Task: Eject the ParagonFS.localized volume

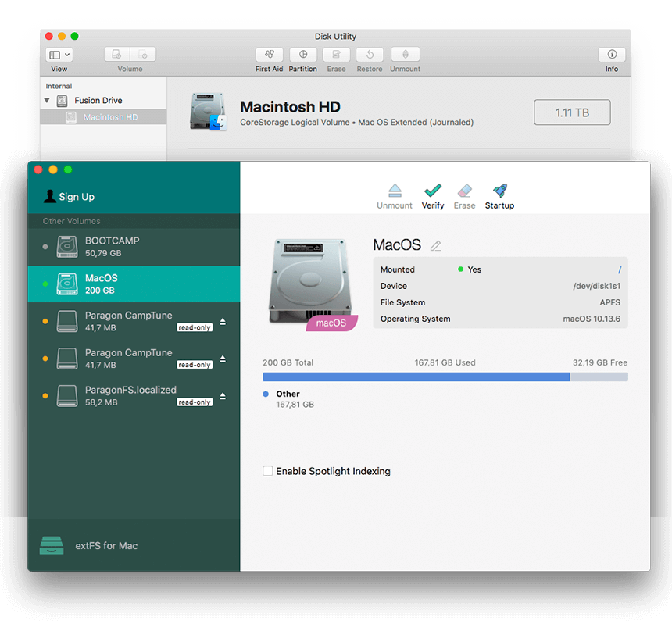Action: tap(224, 396)
